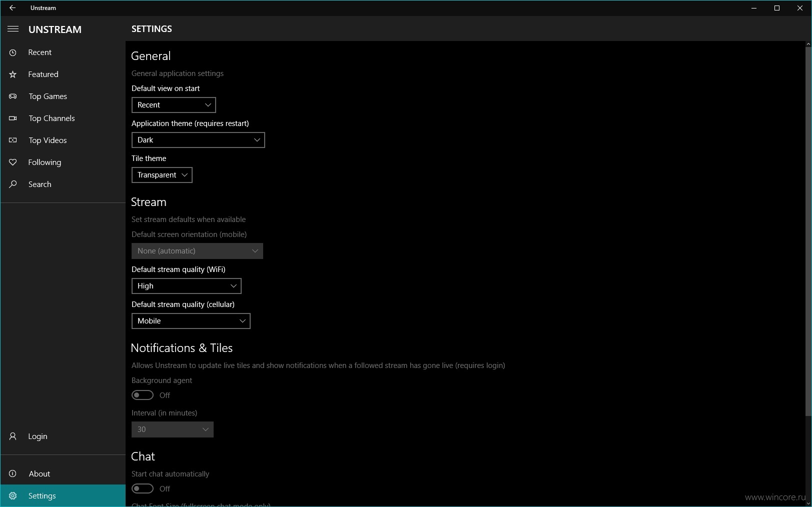Expand the WiFi stream quality High dropdown
The image size is (812, 507).
187,286
